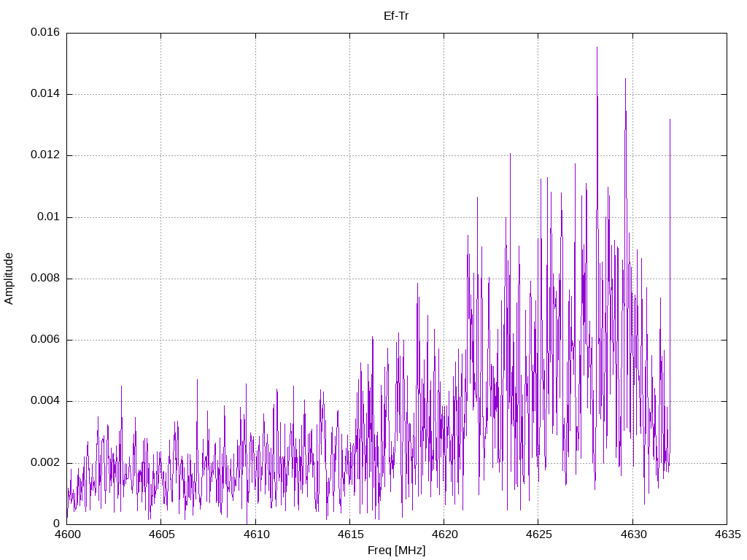Image resolution: width=747 pixels, height=560 pixels.
Task: Click the 'Freq [MHz]' x-axis label
Action: pyautogui.click(x=396, y=551)
